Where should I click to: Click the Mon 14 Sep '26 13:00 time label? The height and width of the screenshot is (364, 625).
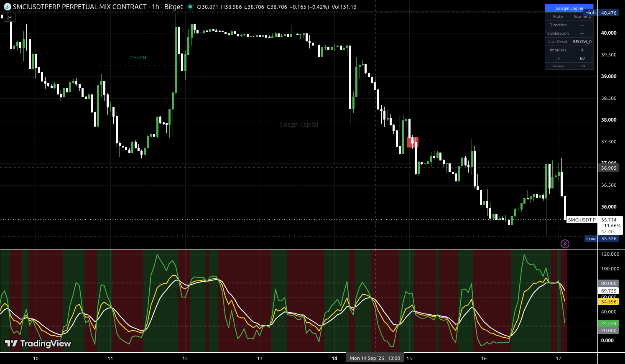click(375, 358)
